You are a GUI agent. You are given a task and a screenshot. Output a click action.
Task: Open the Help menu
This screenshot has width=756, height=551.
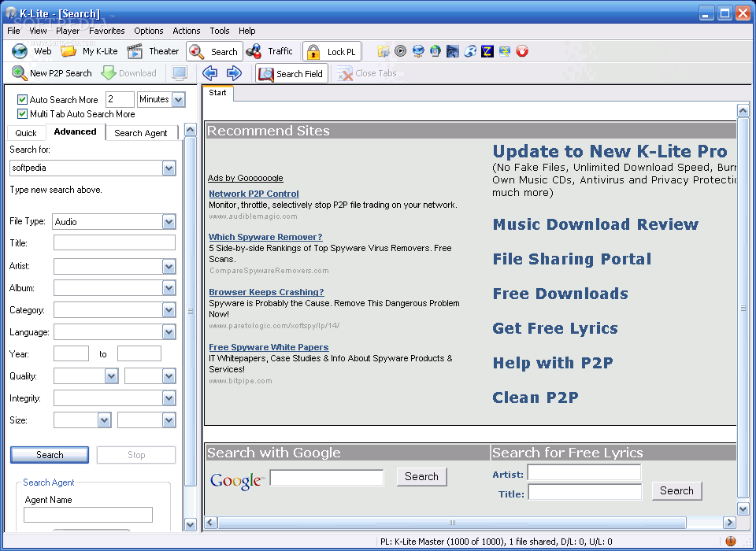(x=246, y=31)
